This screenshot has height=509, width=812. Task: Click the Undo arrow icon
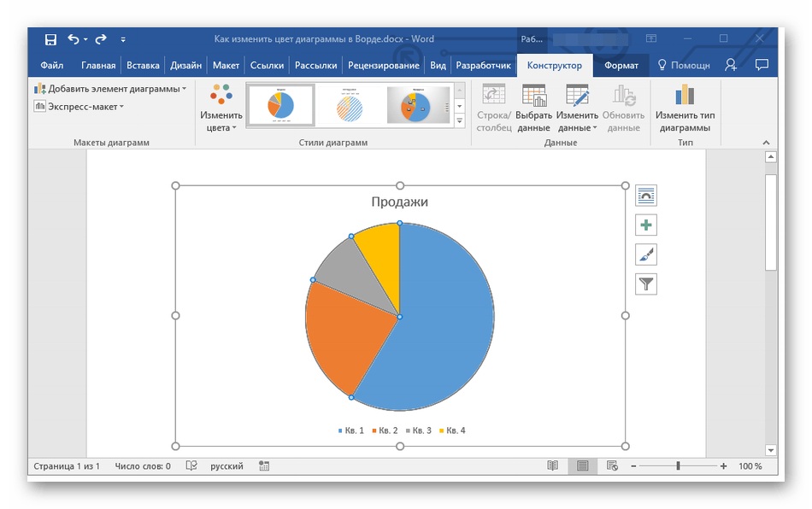74,39
